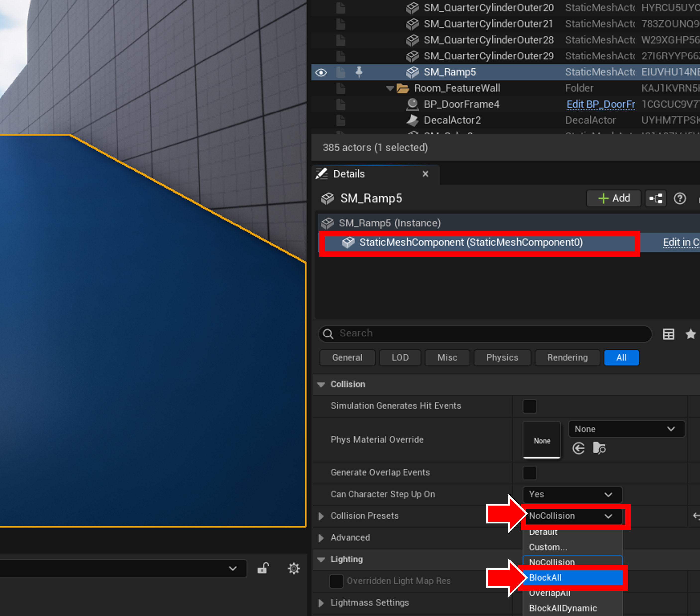This screenshot has width=700, height=616.
Task: Expand the Lightmass Settings section
Action: (x=321, y=603)
